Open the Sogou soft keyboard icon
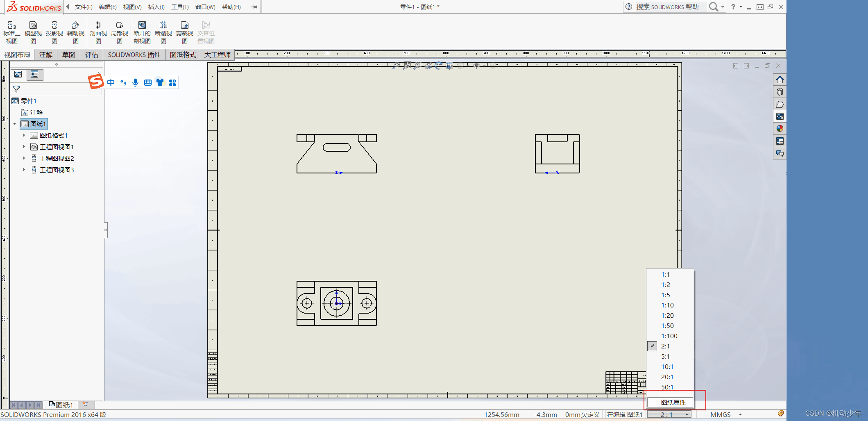This screenshot has height=421, width=868. [148, 82]
